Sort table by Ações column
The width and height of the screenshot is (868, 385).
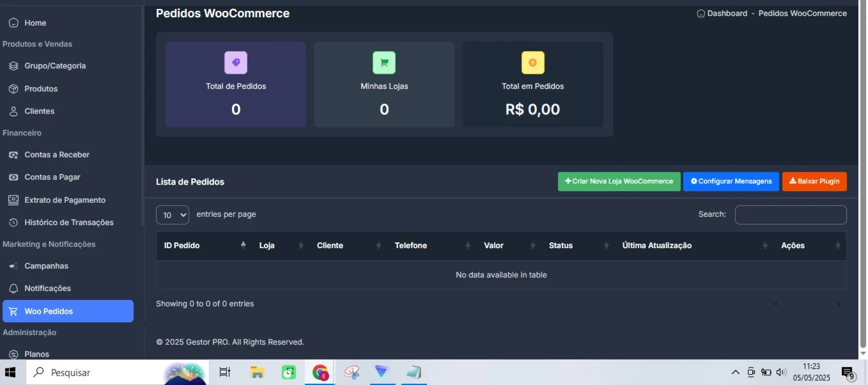click(810, 246)
